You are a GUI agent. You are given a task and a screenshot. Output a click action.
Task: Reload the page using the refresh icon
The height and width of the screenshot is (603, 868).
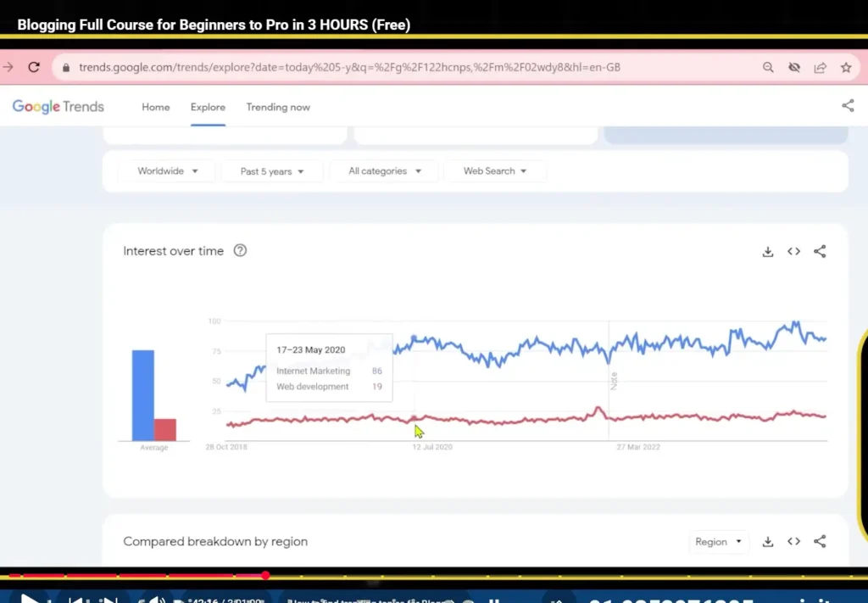click(34, 67)
